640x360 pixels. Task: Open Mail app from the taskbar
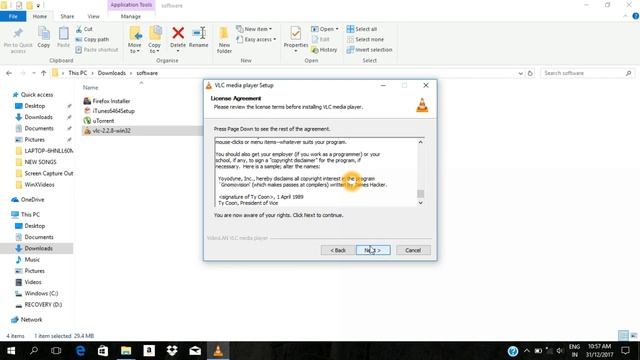coord(195,351)
